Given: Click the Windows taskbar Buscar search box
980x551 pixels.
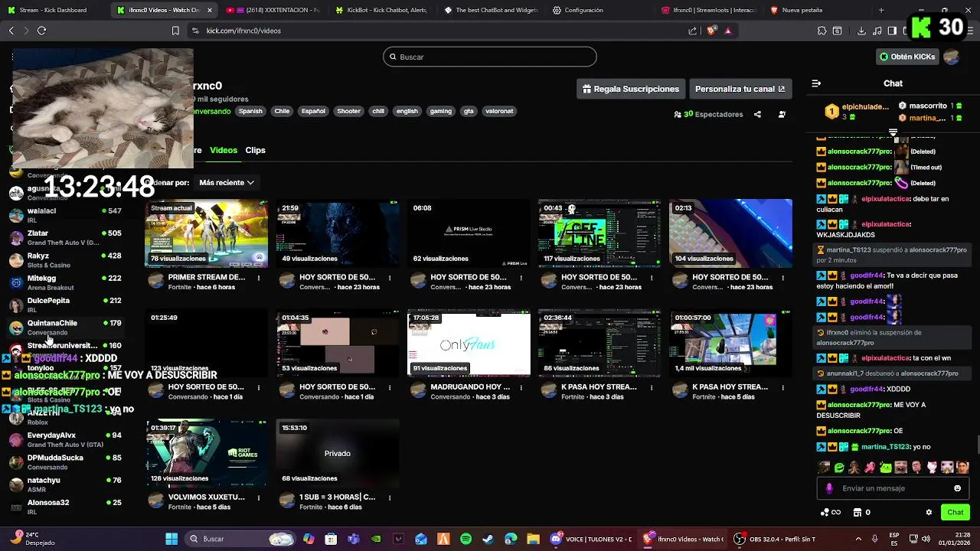Looking at the screenshot, I should click(x=241, y=539).
